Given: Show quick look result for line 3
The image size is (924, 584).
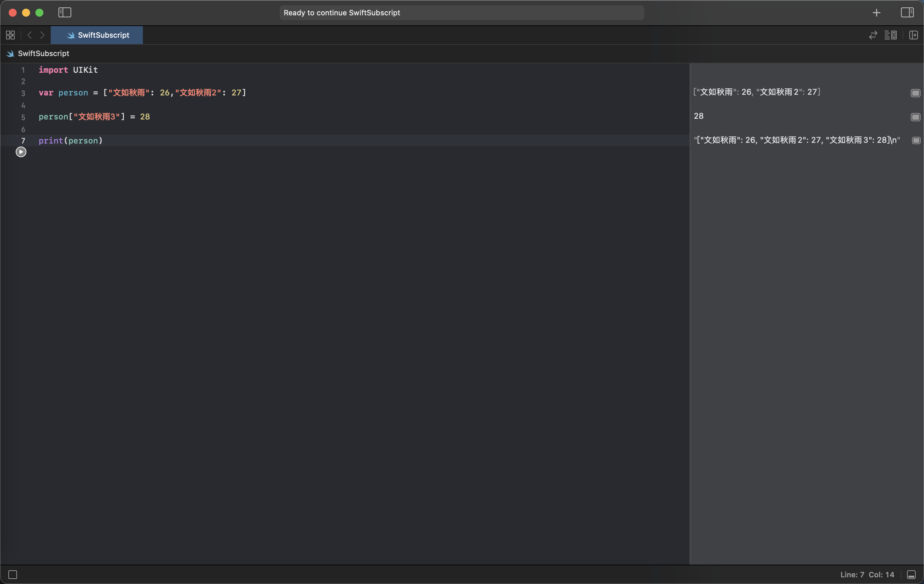Looking at the screenshot, I should (915, 93).
